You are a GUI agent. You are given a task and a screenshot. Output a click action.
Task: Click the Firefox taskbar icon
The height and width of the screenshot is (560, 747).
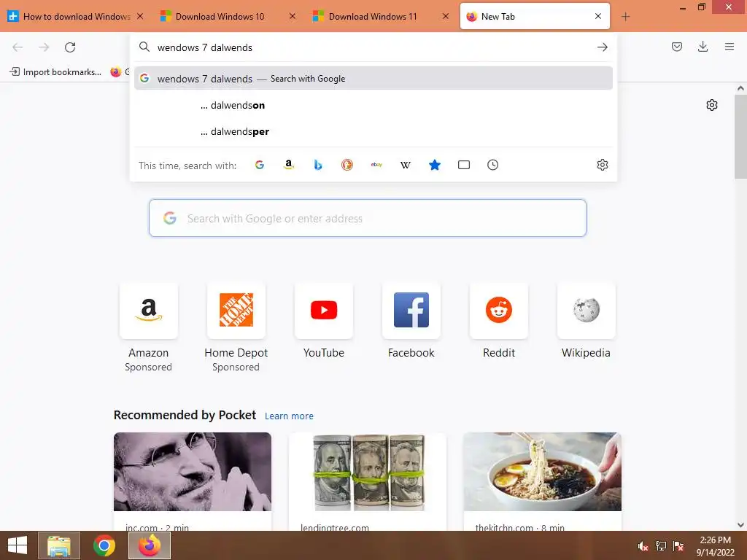[150, 545]
